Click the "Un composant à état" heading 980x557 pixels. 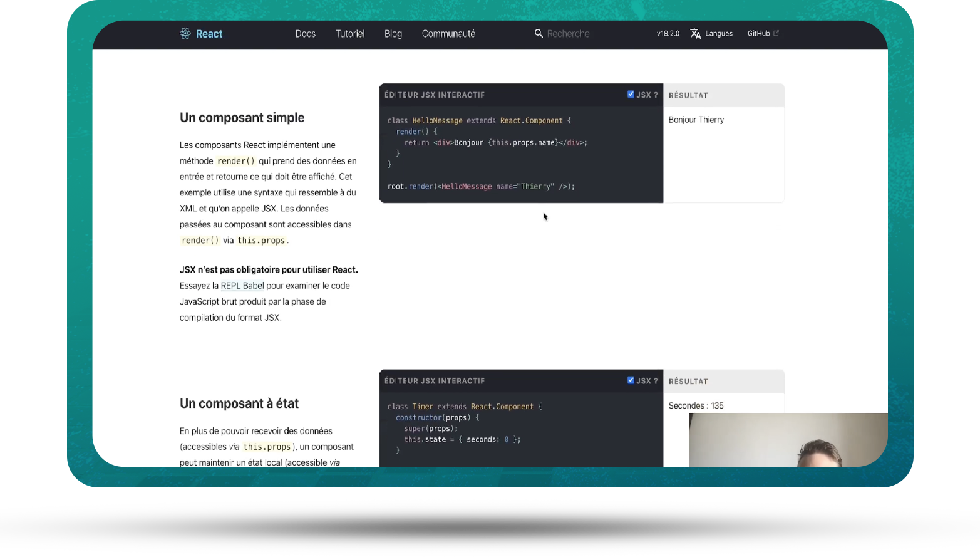tap(239, 403)
